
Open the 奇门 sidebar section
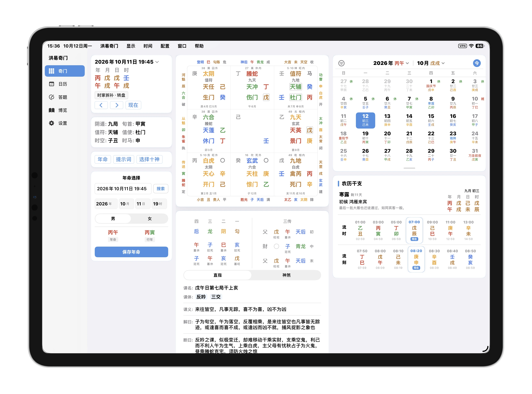click(x=65, y=71)
